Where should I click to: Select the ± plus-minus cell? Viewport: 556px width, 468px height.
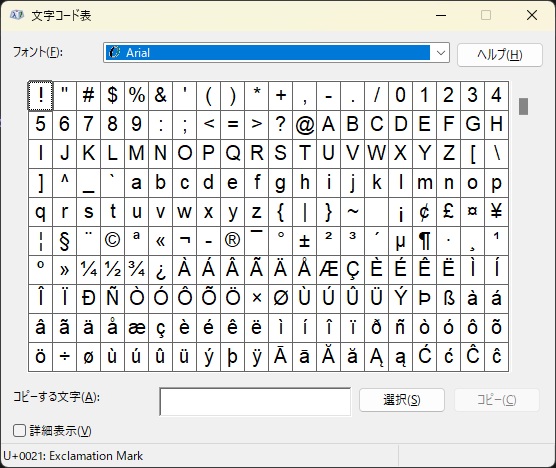point(305,241)
